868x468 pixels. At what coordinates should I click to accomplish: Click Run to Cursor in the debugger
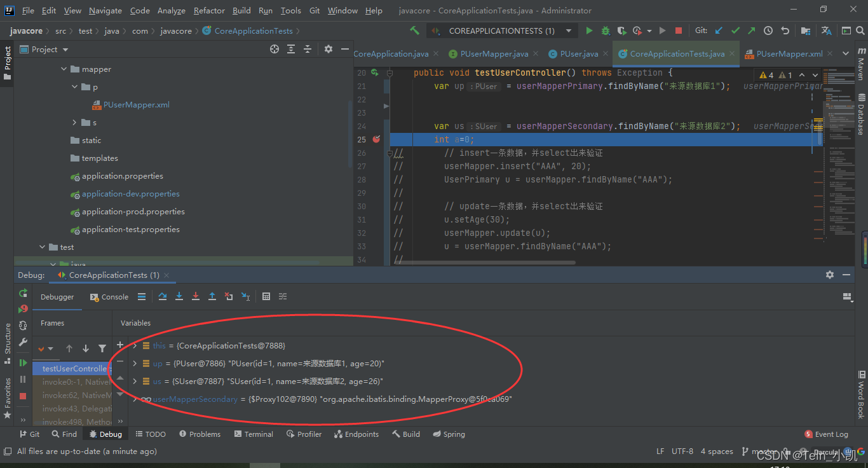[245, 296]
